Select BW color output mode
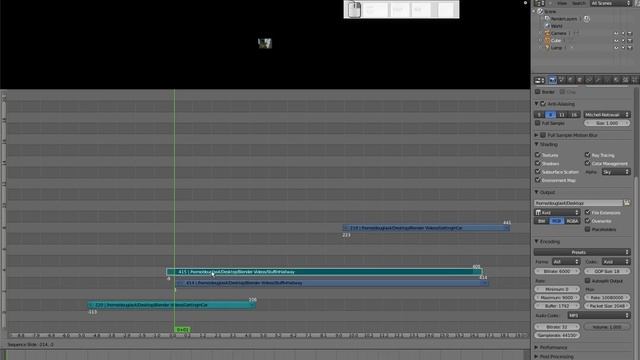Screen dimensions: 640x360 (541, 221)
